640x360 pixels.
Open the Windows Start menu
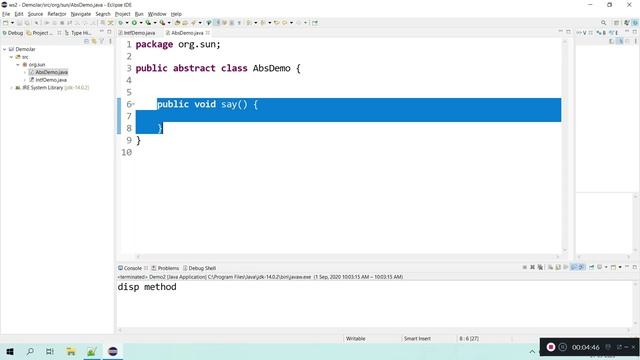pyautogui.click(x=10, y=351)
